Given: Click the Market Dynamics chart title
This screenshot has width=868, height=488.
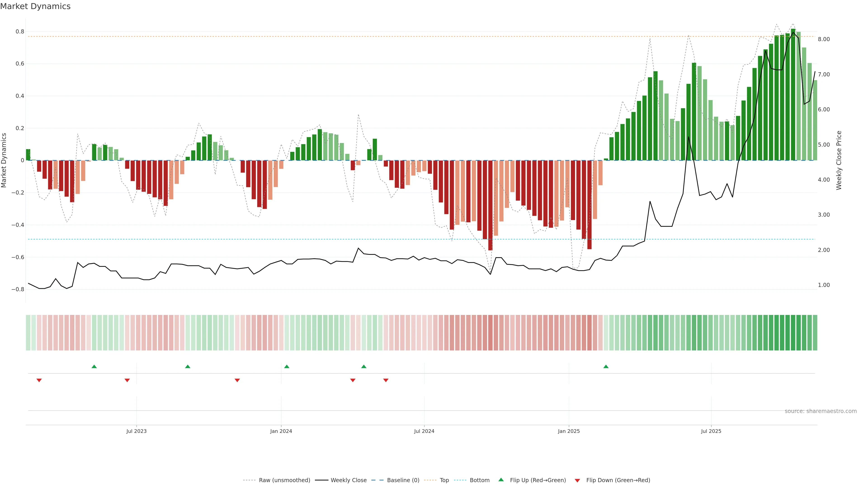Looking at the screenshot, I should click(35, 6).
